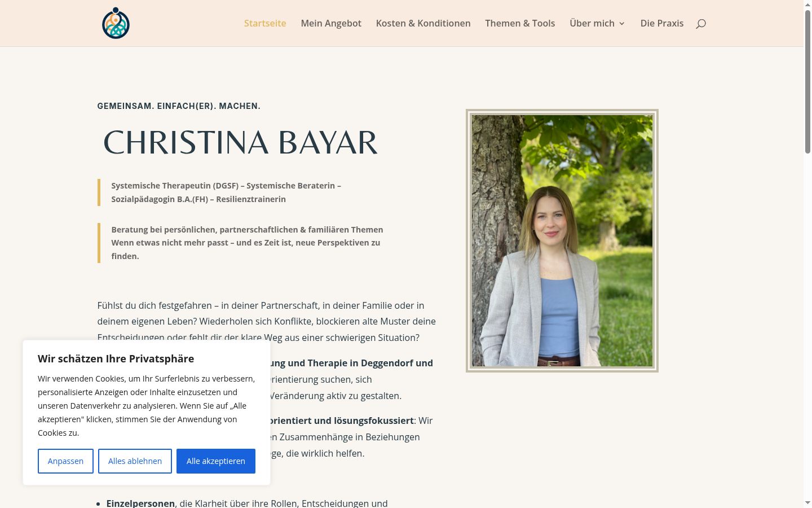Screen dimensions: 812x508
Task: Open the search magnifier icon
Action: click(701, 24)
